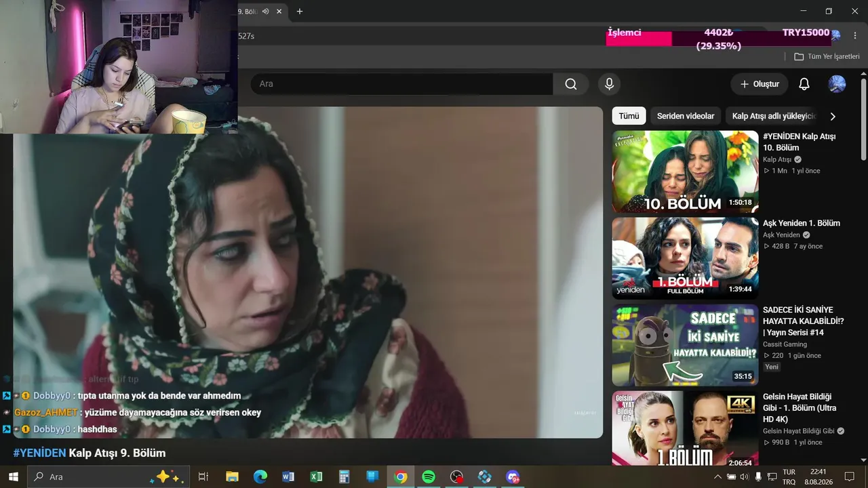Open the clock showing 22:41

[x=818, y=476]
